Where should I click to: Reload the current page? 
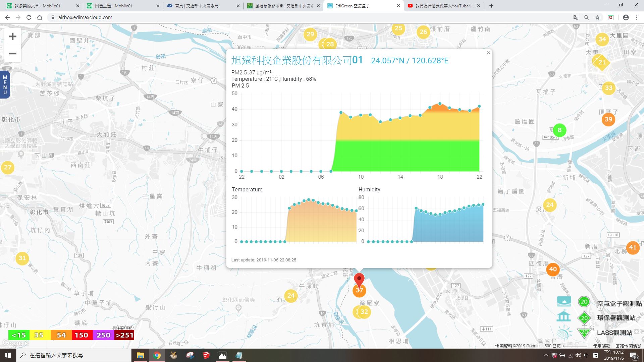(x=29, y=17)
